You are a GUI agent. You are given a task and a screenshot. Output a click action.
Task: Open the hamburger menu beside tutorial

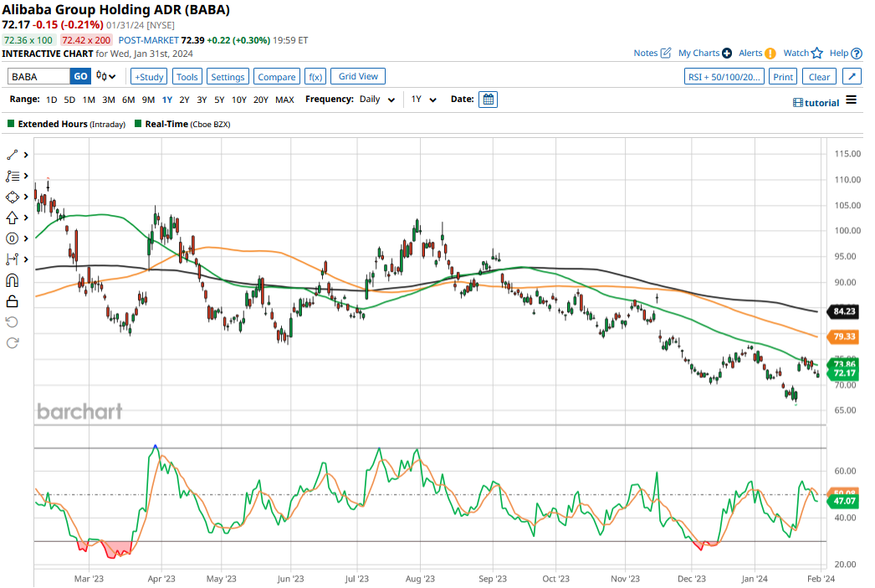(851, 100)
